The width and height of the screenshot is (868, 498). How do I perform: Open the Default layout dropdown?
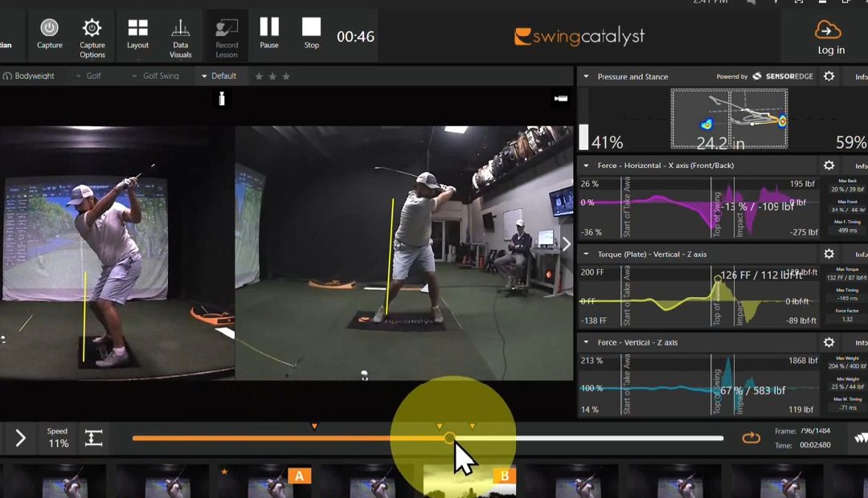219,76
